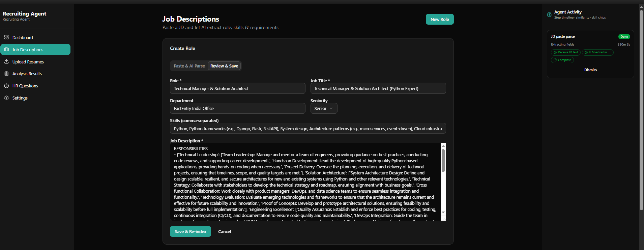This screenshot has width=644, height=250.
Task: Dismiss the JD paste parse activity
Action: pos(590,70)
